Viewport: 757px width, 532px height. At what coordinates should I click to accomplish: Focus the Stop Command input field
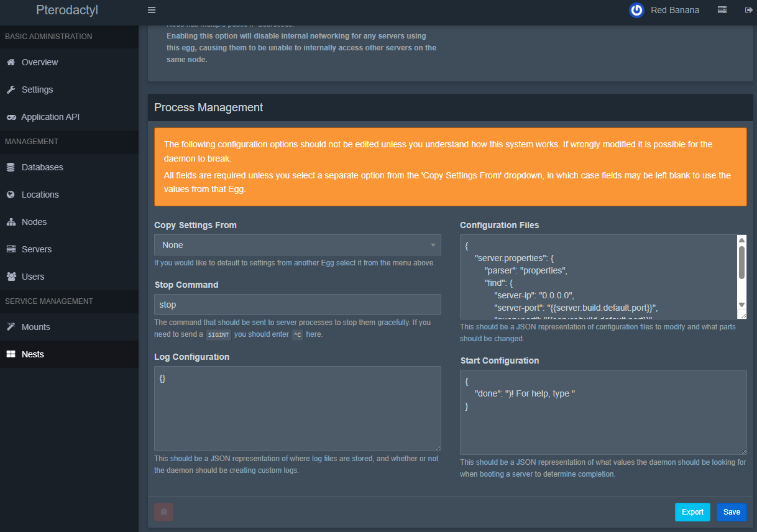pyautogui.click(x=298, y=305)
